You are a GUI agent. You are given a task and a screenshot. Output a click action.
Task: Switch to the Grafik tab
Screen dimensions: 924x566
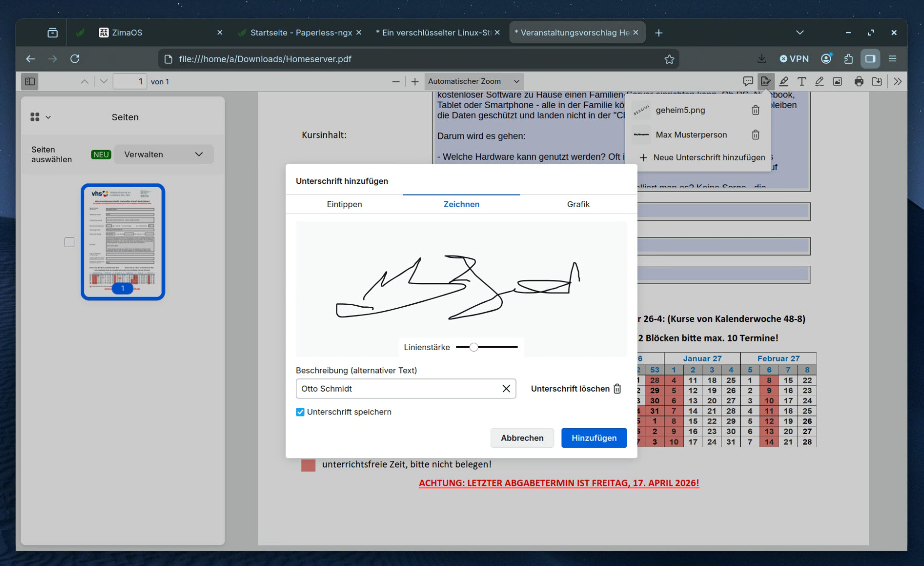[x=578, y=204]
